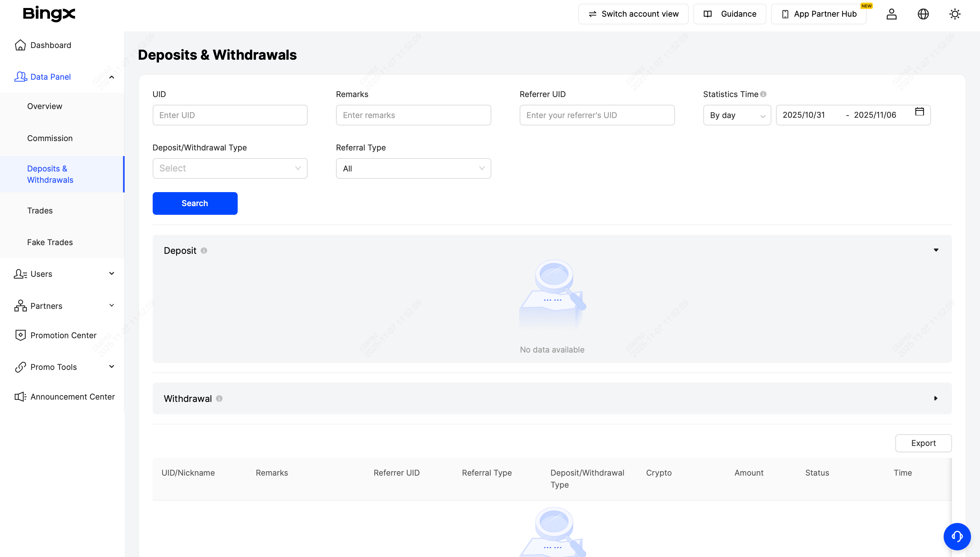
Task: Click the Statistics Time info icon
Action: [763, 94]
